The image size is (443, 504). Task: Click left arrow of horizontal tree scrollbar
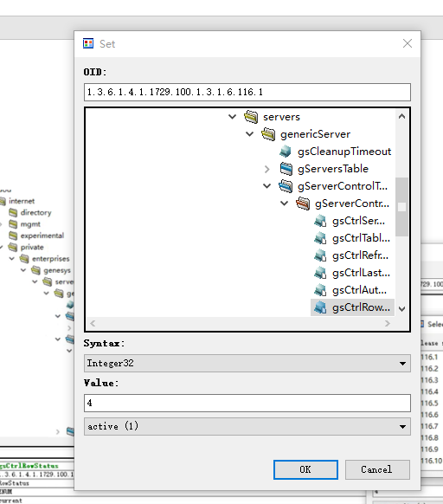click(93, 323)
